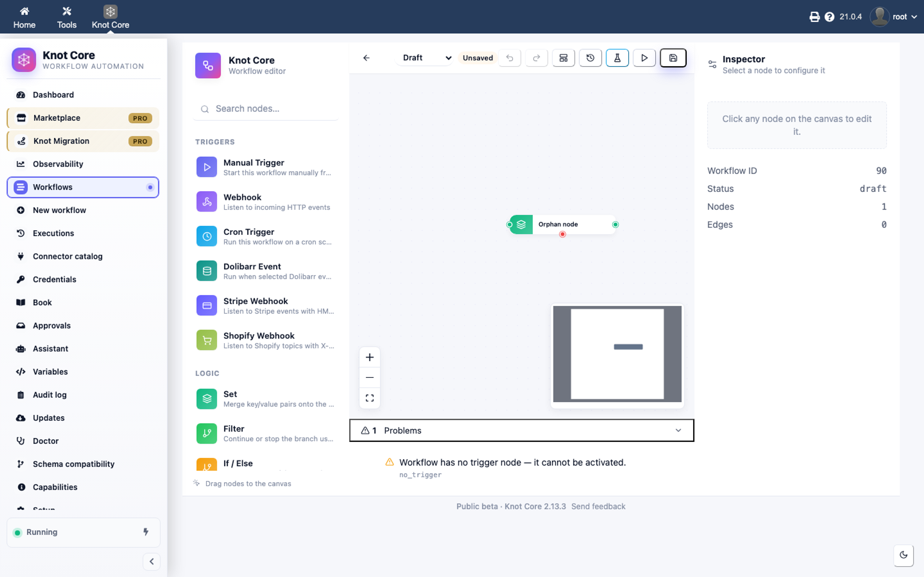Open the Draft version dropdown
The height and width of the screenshot is (577, 924).
click(425, 58)
